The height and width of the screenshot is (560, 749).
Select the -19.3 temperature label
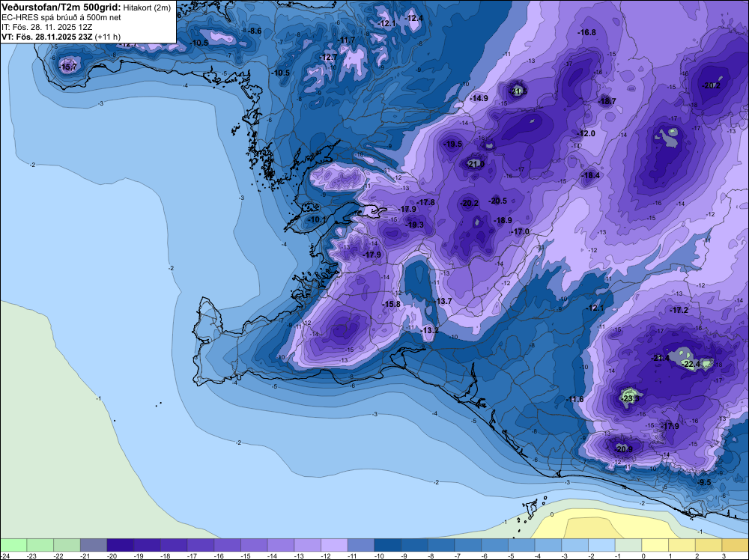coord(415,225)
